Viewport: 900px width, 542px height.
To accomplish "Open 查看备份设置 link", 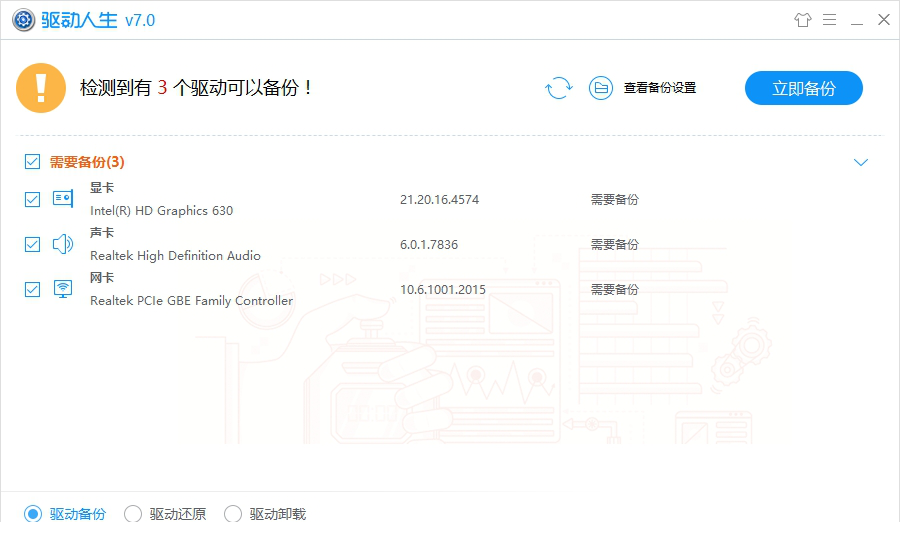I will 659,88.
